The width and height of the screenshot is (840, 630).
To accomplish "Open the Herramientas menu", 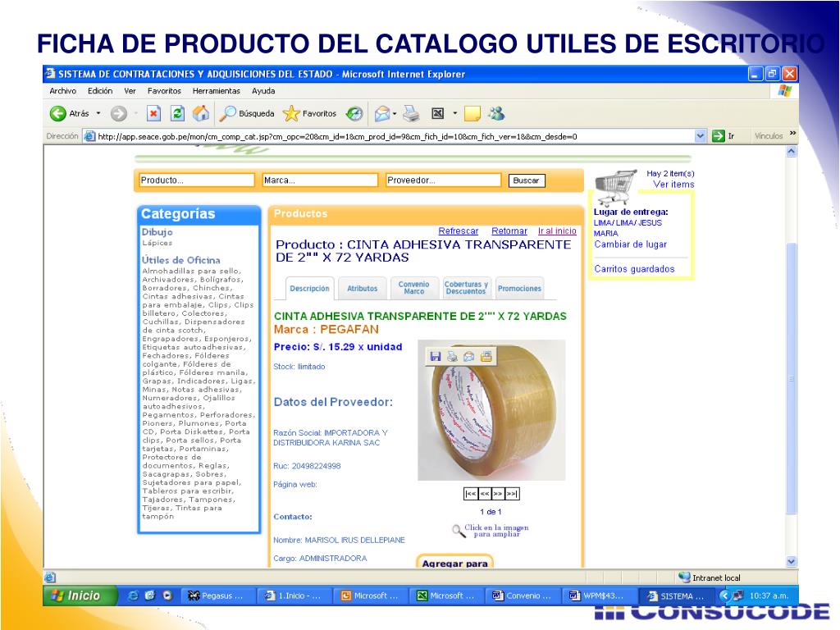I will click(x=217, y=91).
